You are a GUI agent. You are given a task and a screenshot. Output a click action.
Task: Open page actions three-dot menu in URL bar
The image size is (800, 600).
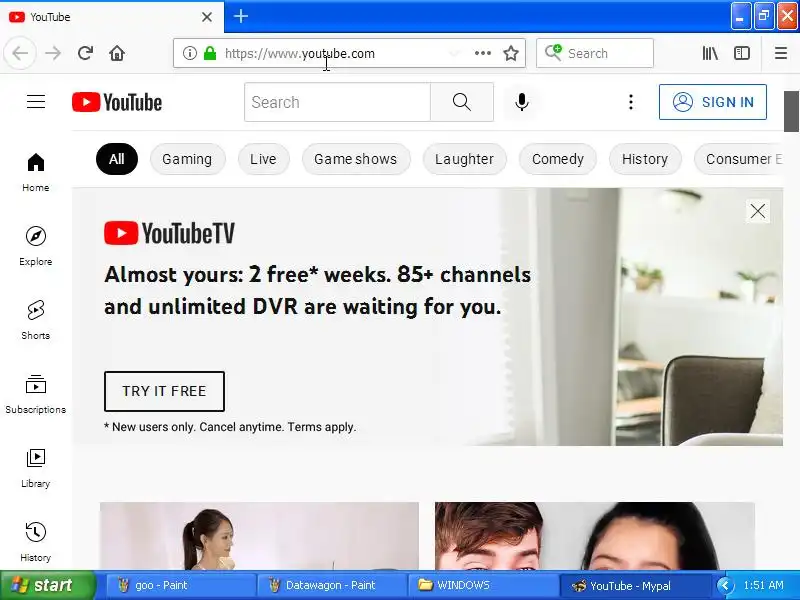[x=483, y=53]
